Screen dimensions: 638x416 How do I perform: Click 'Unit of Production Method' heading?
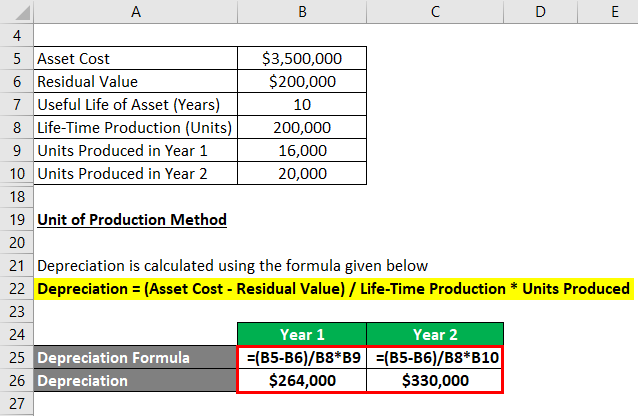point(132,220)
